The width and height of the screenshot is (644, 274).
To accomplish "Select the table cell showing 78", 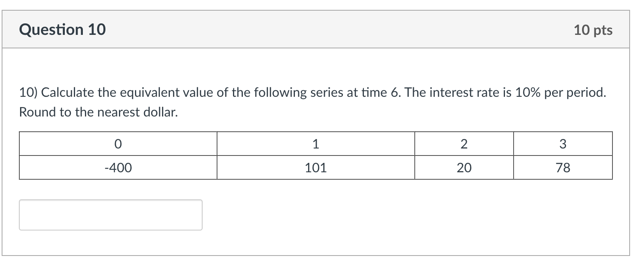I will click(563, 167).
